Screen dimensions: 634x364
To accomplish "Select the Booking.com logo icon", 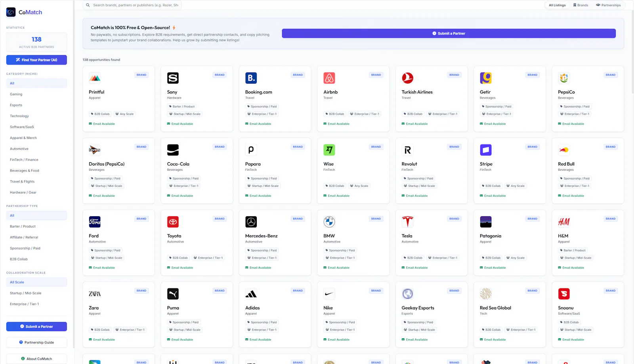I will pos(251,78).
